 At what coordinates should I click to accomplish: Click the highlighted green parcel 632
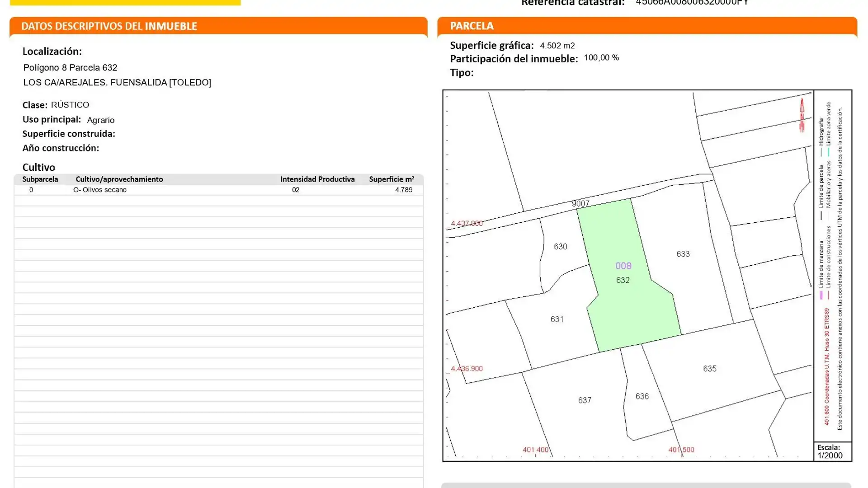point(624,280)
